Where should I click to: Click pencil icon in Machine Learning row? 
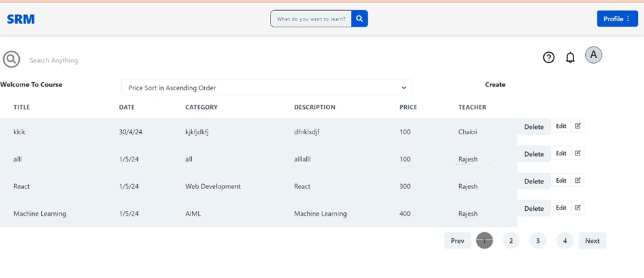[578, 207]
